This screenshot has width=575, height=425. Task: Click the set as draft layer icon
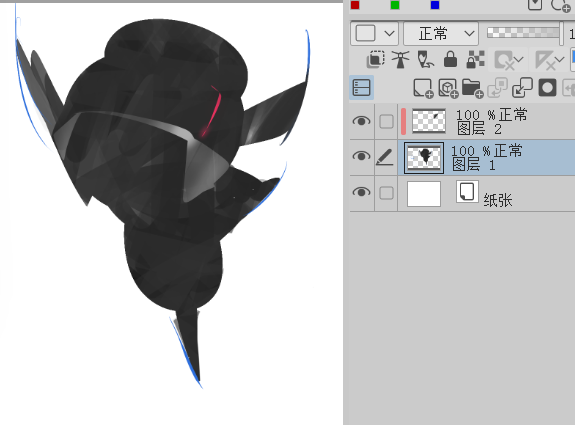(425, 59)
